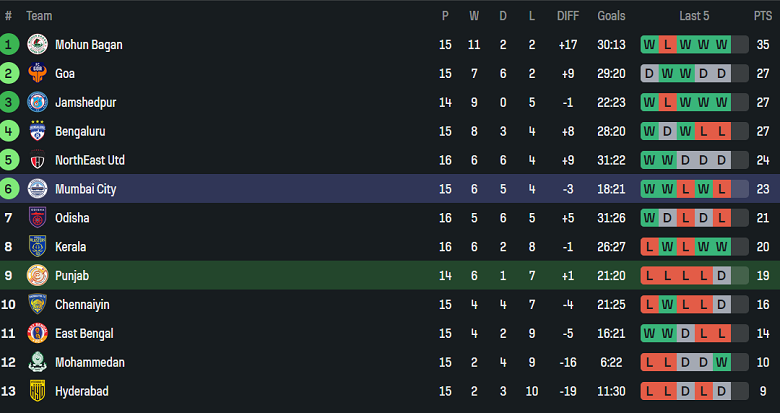780x413 pixels.
Task: Click Goa's first draw result in Last 5
Action: point(649,73)
